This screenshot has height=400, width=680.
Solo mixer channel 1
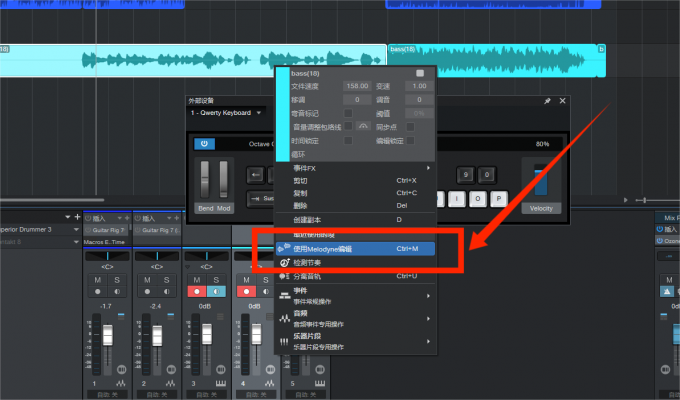(117, 280)
